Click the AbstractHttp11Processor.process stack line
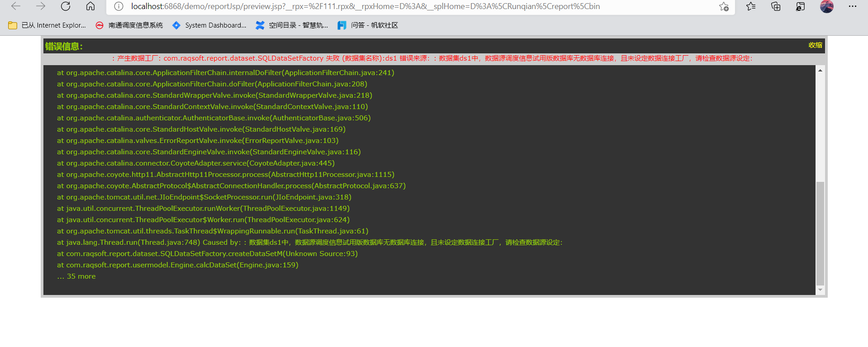Viewport: 868px width, 347px height. tap(226, 175)
